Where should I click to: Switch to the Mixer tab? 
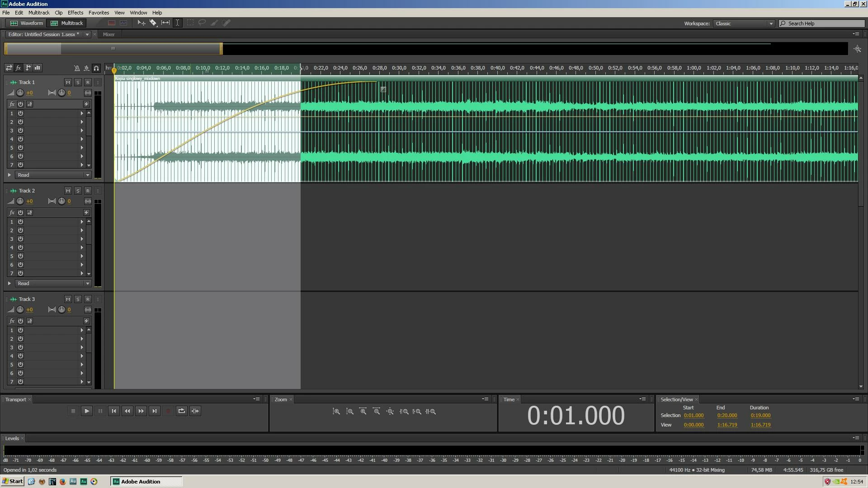point(108,35)
